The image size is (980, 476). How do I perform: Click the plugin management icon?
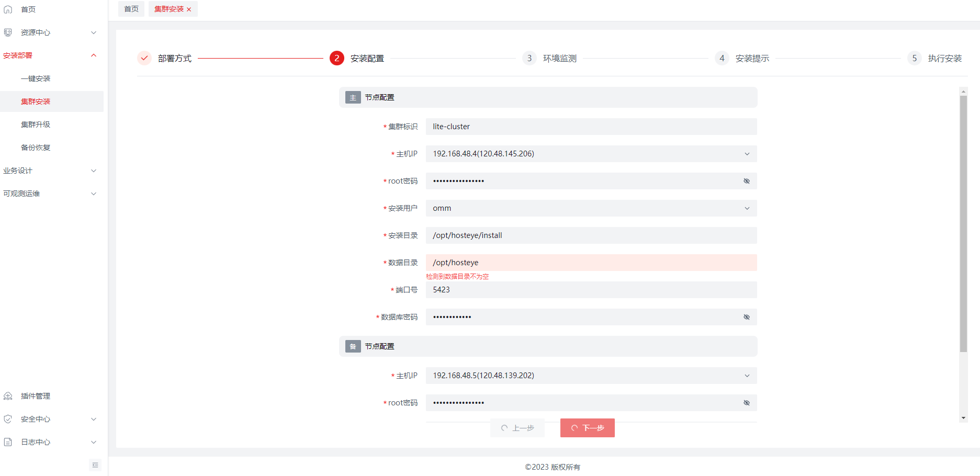(8, 396)
